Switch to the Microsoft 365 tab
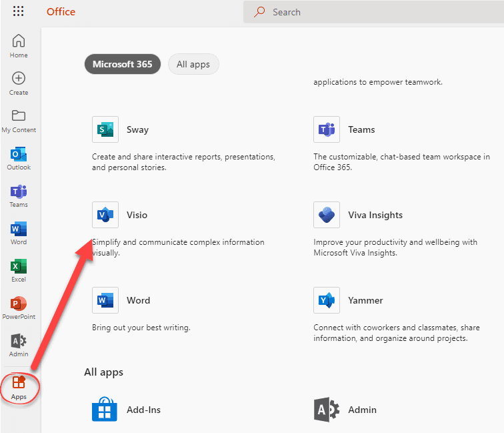504x433 pixels. [122, 65]
